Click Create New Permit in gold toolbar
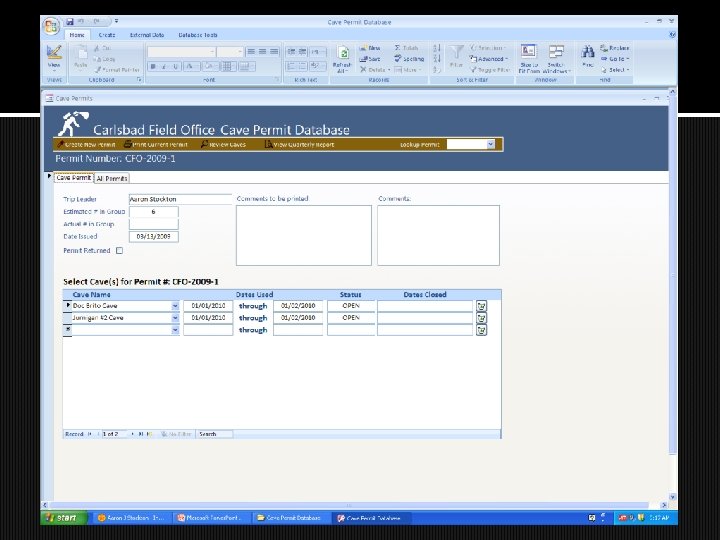720x540 pixels. pyautogui.click(x=86, y=144)
